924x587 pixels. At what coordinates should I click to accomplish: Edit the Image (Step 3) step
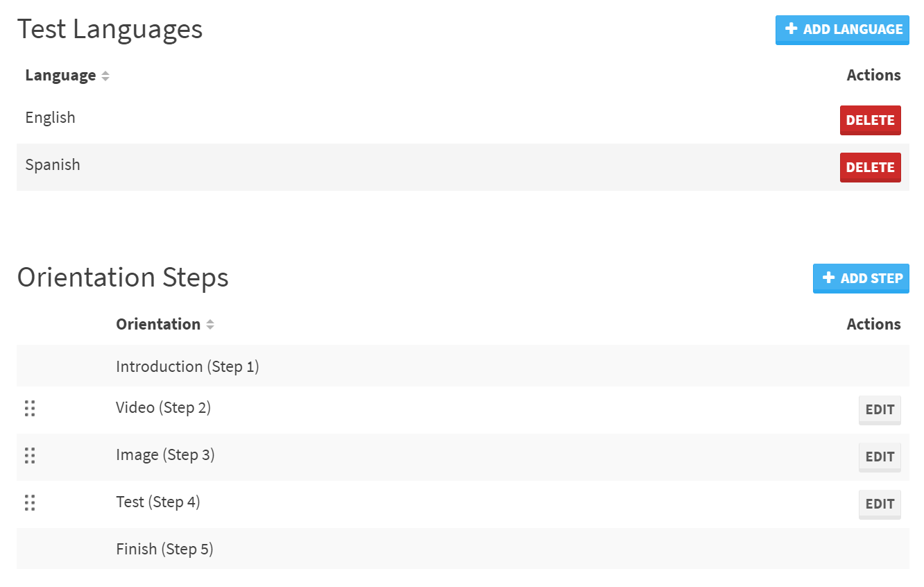[880, 457]
